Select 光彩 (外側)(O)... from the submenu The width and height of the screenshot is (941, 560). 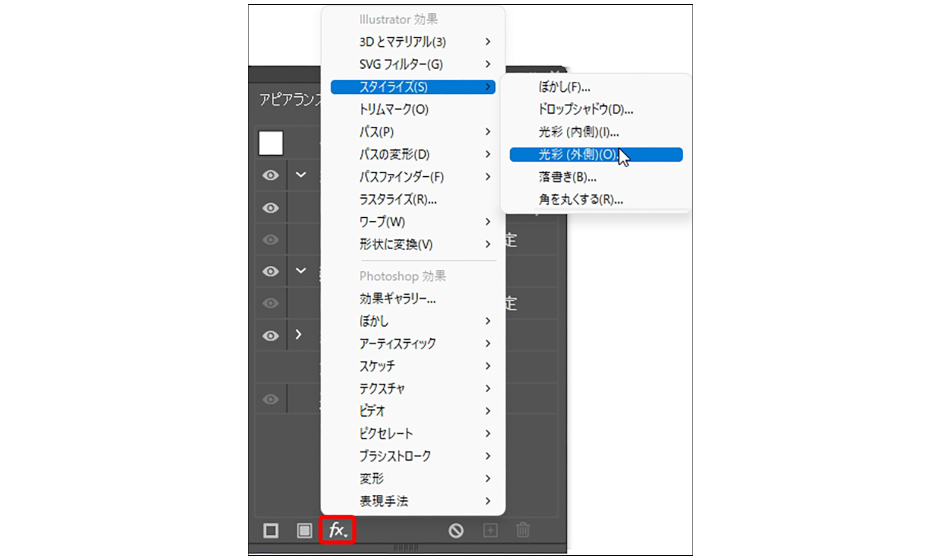coord(578,155)
